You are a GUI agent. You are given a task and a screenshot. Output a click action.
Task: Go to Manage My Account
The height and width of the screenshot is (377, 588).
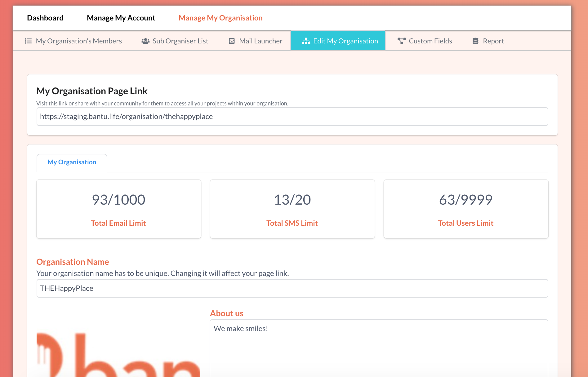click(121, 18)
